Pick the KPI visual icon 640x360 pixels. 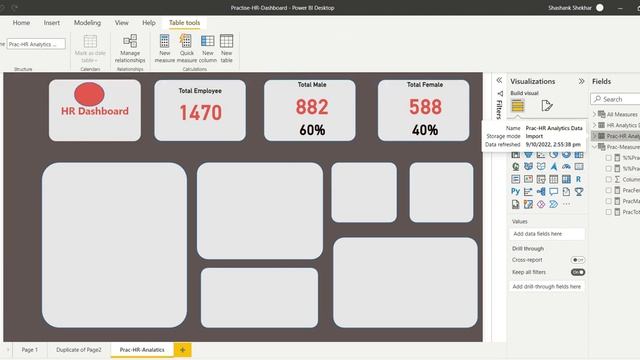coord(529,179)
